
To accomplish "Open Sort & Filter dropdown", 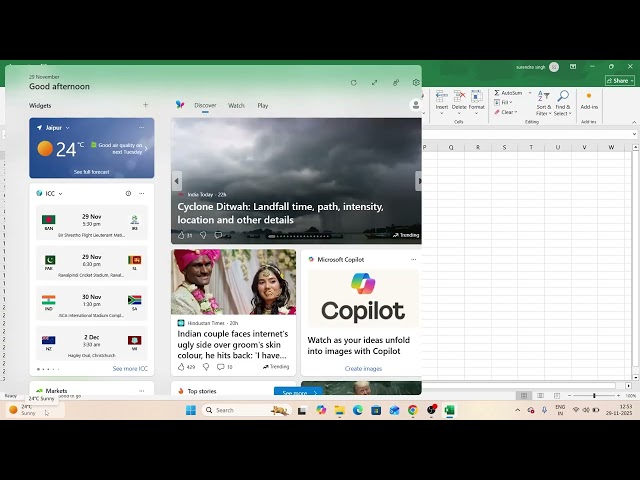I will [x=543, y=103].
